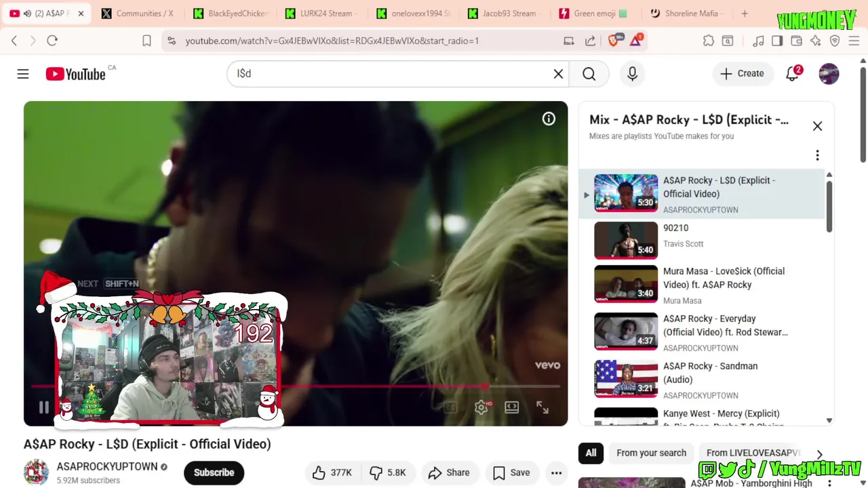Switch to the BlackEyedChicken tab
The height and width of the screenshot is (488, 868).
click(x=231, y=14)
